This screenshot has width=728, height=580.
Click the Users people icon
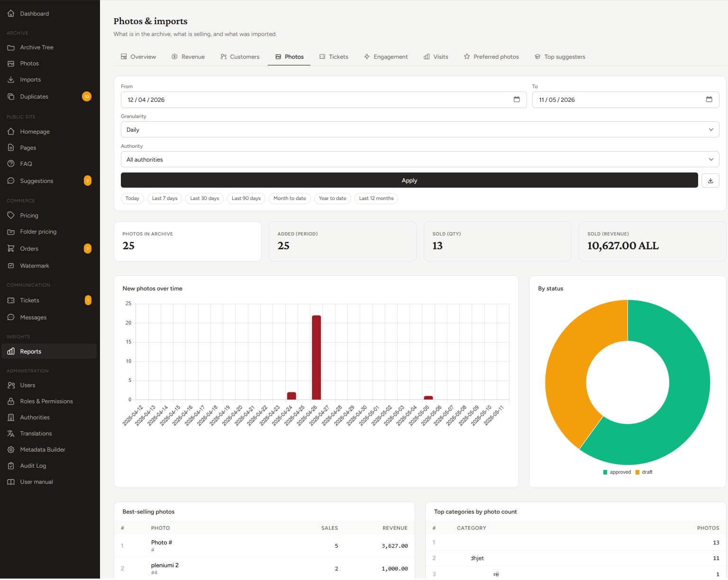tap(11, 385)
